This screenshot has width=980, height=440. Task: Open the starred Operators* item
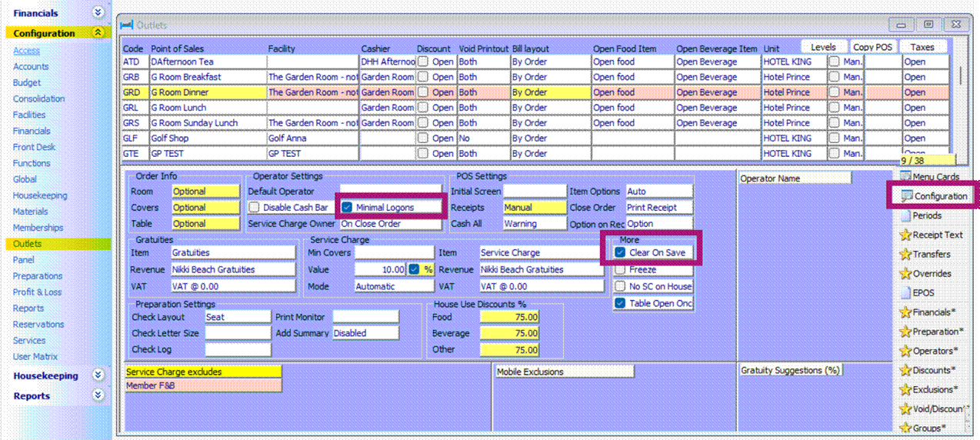coord(928,351)
